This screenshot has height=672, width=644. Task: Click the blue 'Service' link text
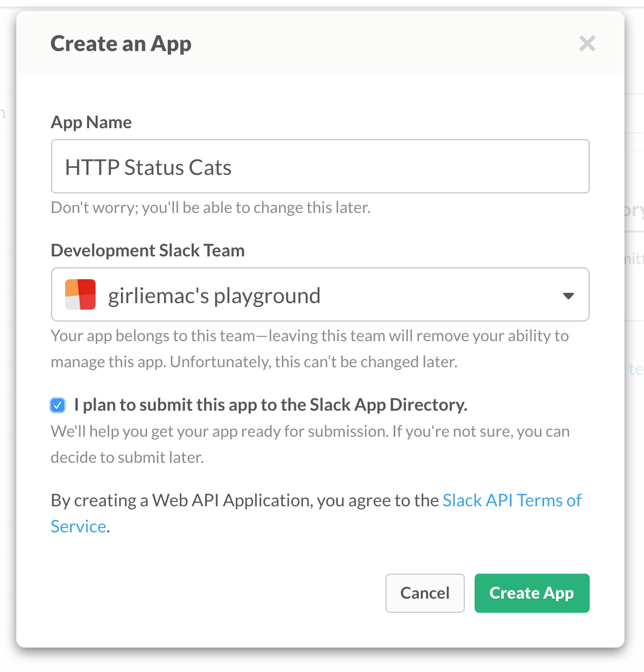point(78,526)
